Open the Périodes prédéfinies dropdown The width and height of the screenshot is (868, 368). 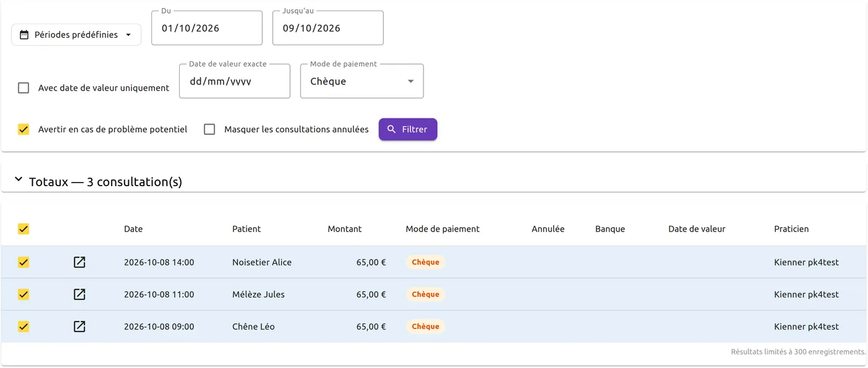coord(76,35)
